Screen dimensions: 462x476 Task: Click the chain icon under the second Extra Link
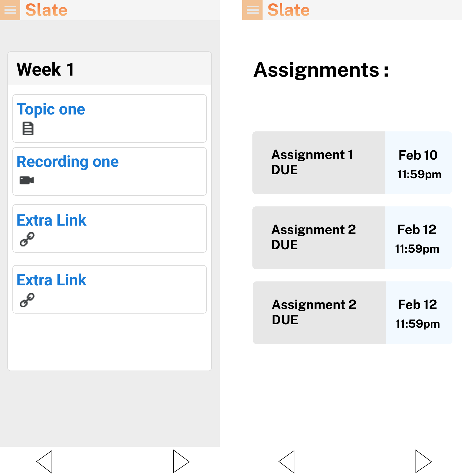click(x=27, y=300)
